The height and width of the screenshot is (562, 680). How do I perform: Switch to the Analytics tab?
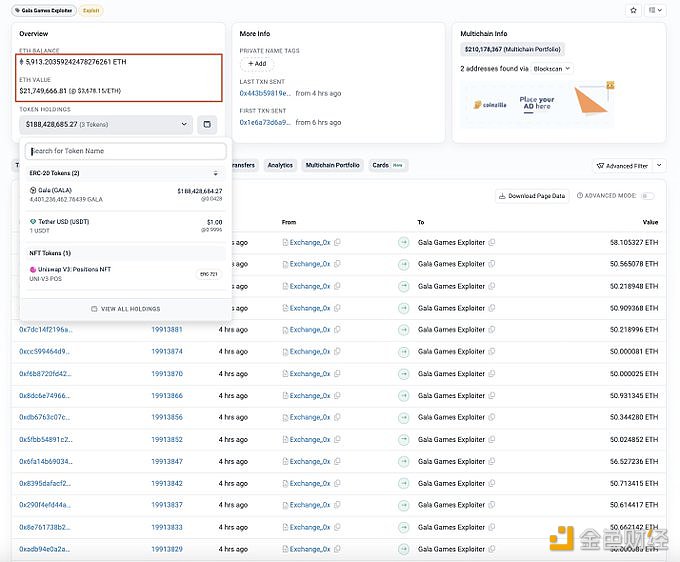[280, 165]
